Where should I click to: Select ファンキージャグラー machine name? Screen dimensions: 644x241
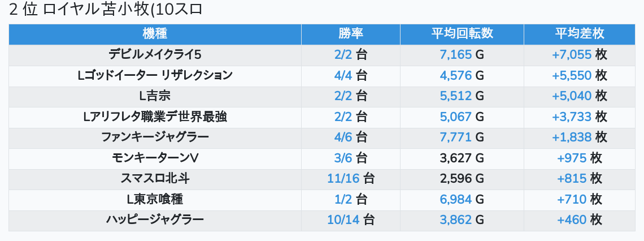click(x=155, y=137)
